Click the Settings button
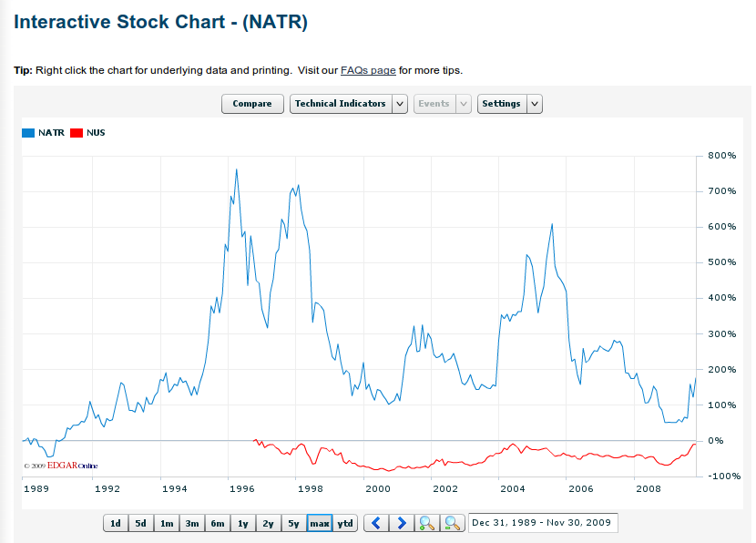Screen dimensions: 756x543 (502, 104)
